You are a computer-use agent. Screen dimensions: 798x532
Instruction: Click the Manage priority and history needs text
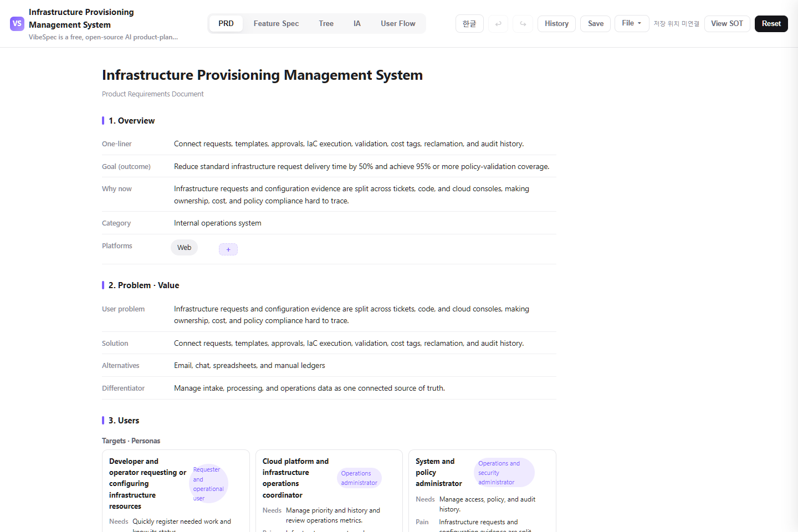[x=332, y=515]
